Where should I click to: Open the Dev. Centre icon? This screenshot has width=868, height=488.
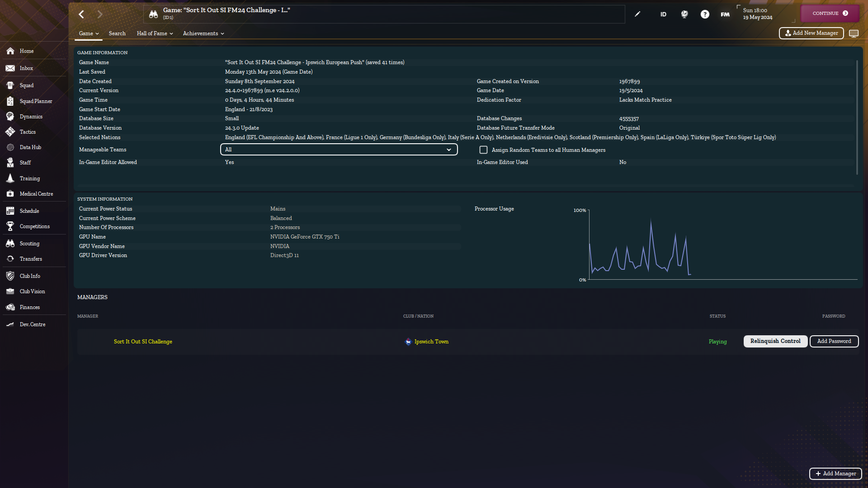[10, 324]
